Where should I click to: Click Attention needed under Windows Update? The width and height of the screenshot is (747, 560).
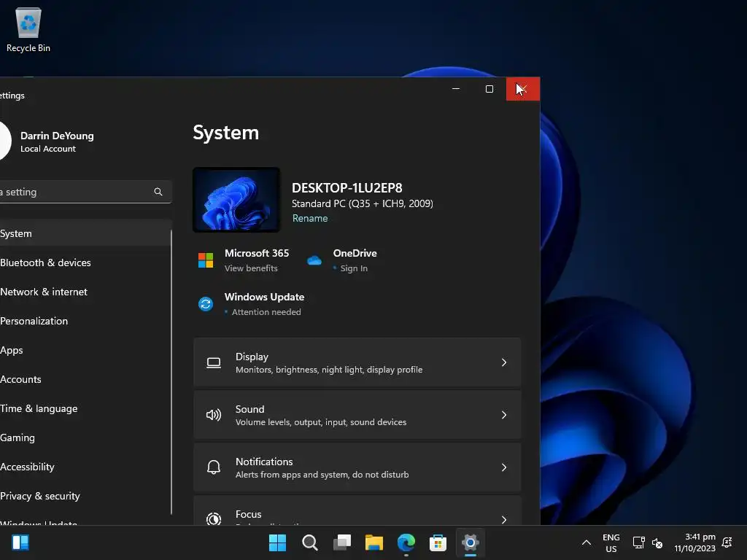pyautogui.click(x=266, y=312)
